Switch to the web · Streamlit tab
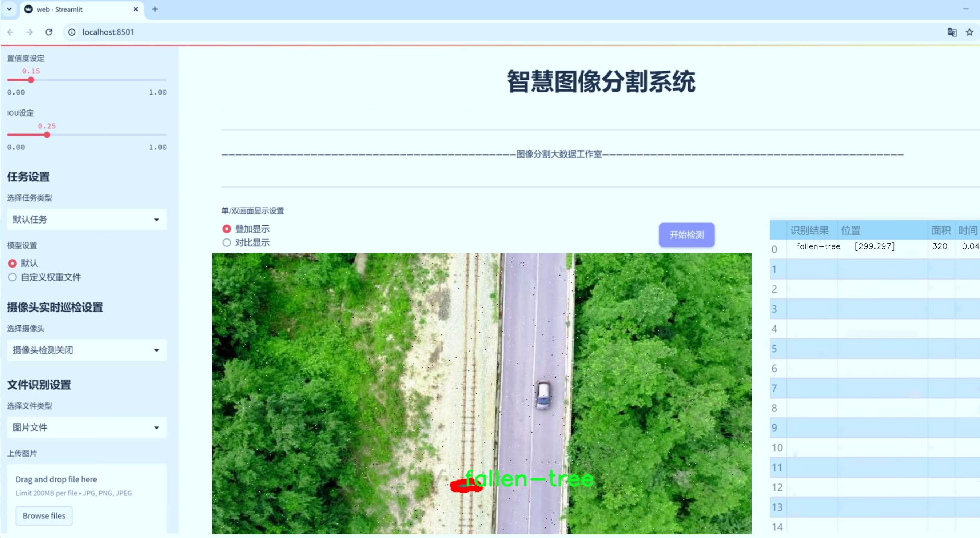The image size is (980, 538). pyautogui.click(x=82, y=9)
